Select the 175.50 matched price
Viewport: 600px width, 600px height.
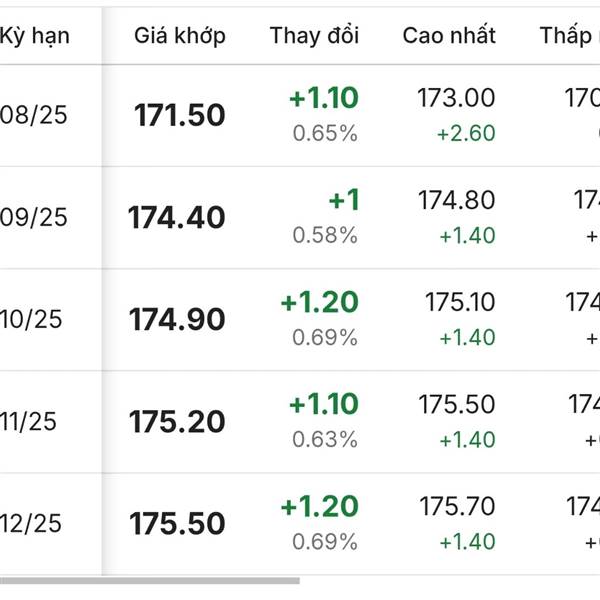pos(177,523)
